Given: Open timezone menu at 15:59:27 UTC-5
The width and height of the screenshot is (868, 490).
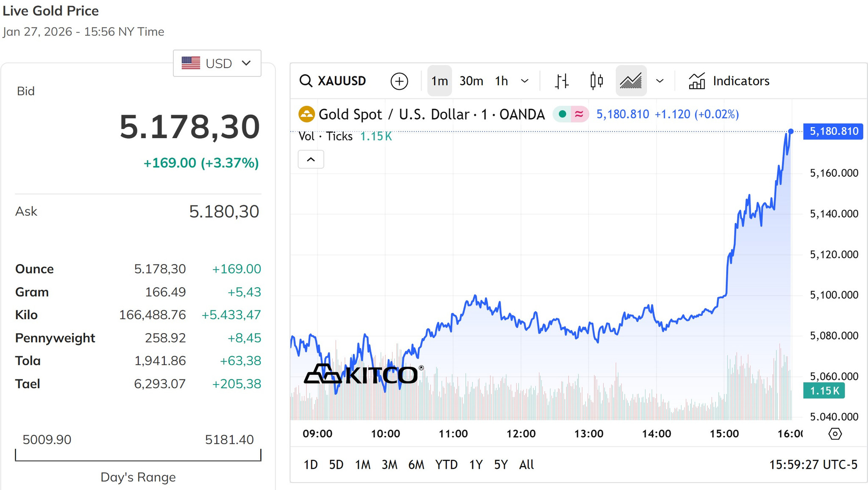Looking at the screenshot, I should (x=813, y=465).
